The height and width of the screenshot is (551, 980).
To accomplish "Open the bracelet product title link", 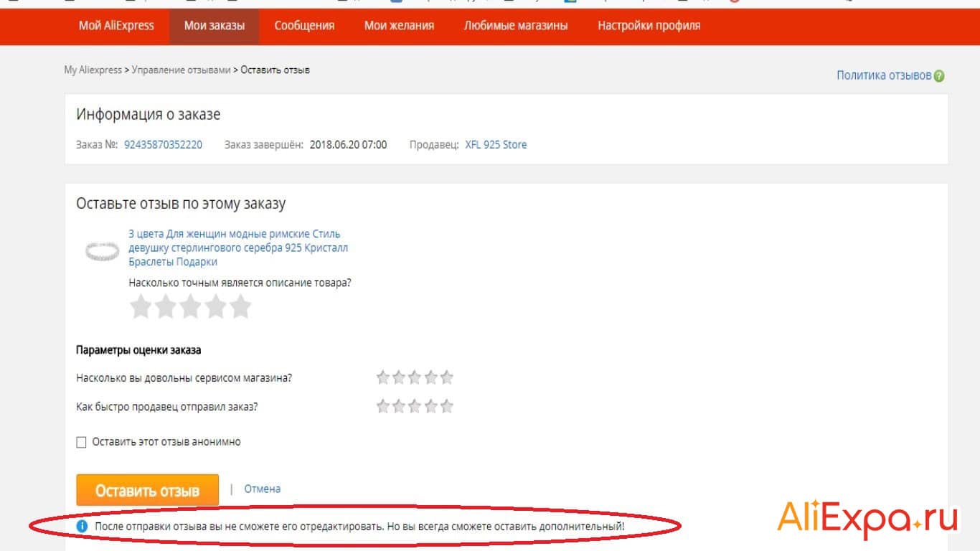I will tap(238, 248).
